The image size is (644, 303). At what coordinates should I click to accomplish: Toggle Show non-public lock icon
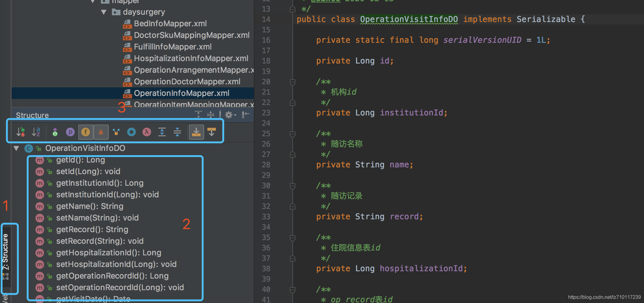(101, 132)
